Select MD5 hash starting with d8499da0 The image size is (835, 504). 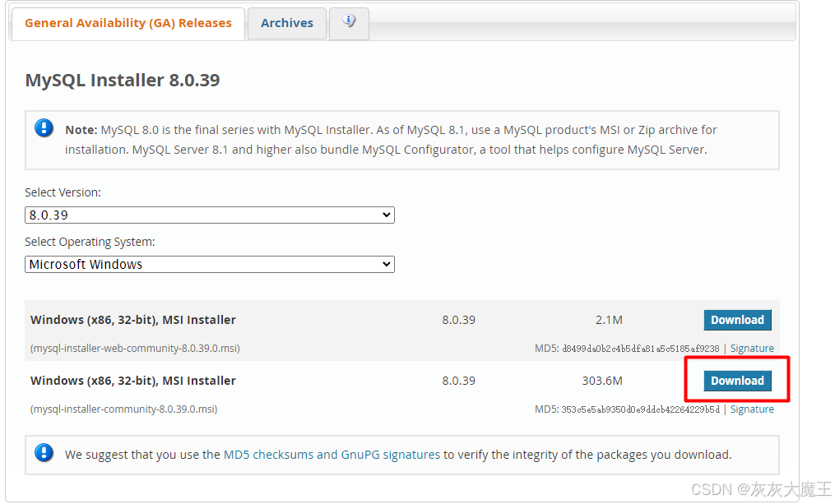coord(641,349)
